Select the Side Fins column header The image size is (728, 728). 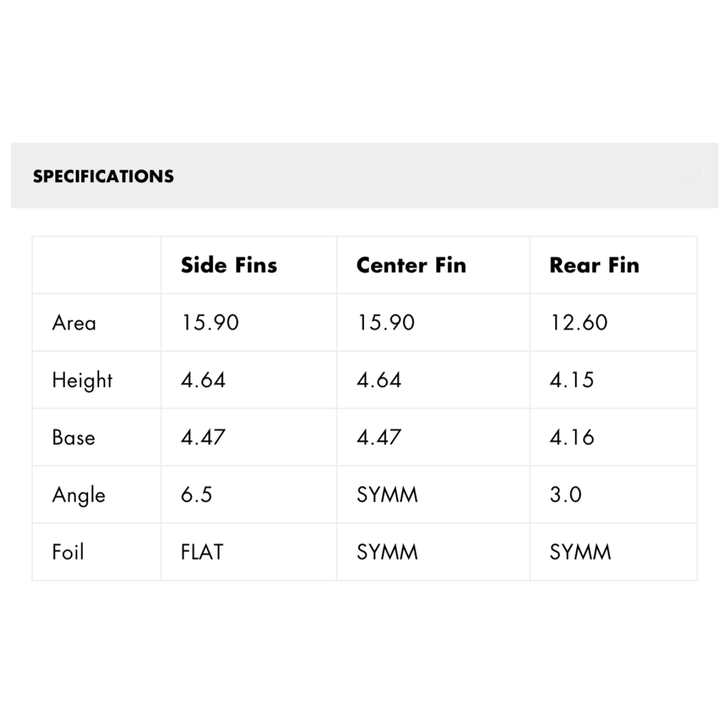pos(229,265)
